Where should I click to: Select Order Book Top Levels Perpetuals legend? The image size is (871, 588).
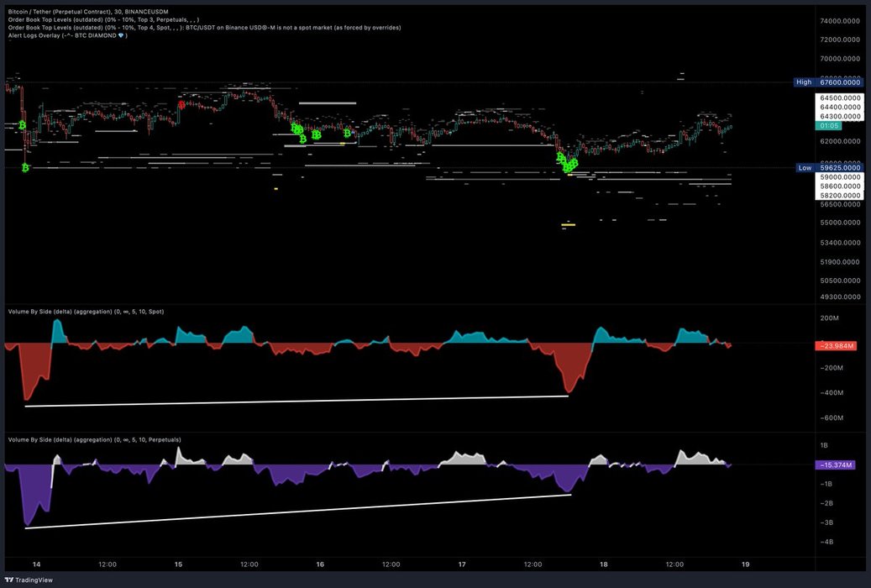[101, 19]
